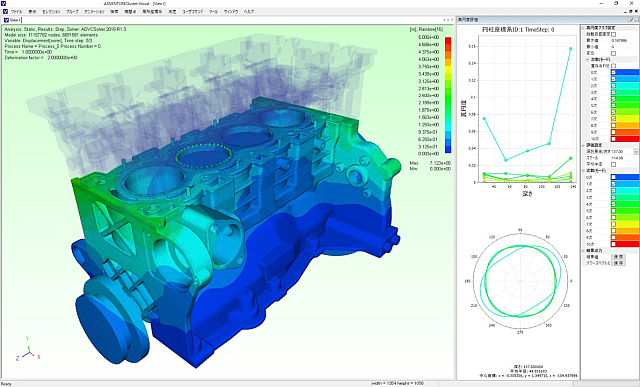
Task: Open the グループ (Group) menu
Action: point(72,12)
